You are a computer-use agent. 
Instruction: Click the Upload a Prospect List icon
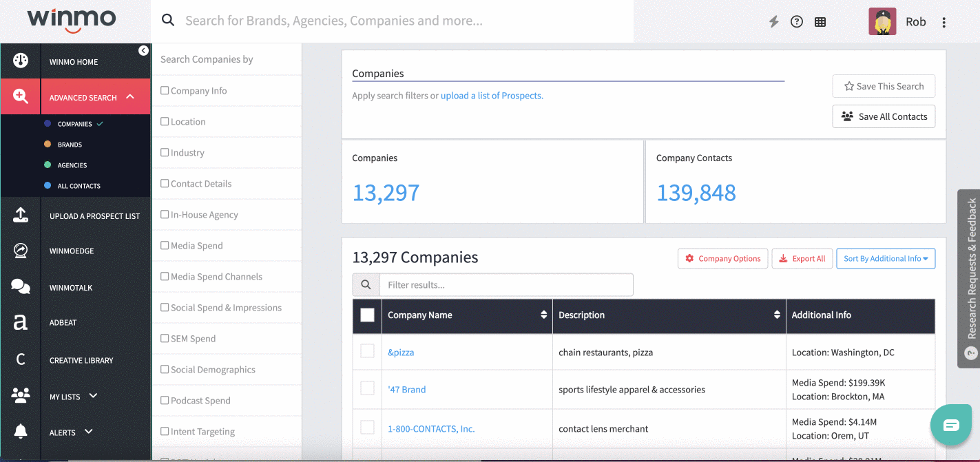(x=21, y=215)
